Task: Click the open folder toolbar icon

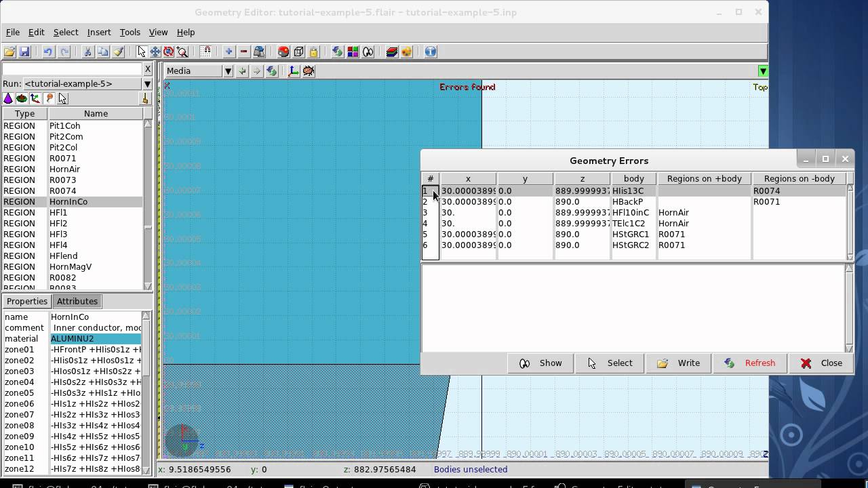Action: point(9,52)
